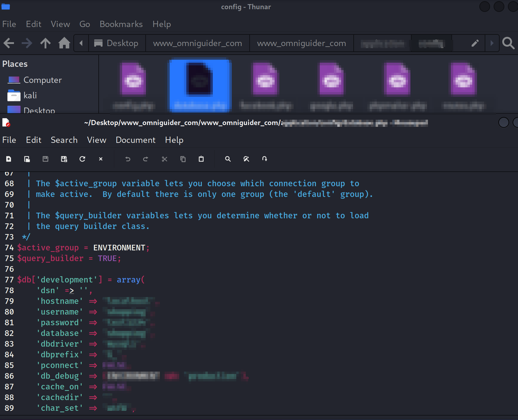Go to parent folder in Thunar
Screen dimensions: 518x420
coord(45,43)
